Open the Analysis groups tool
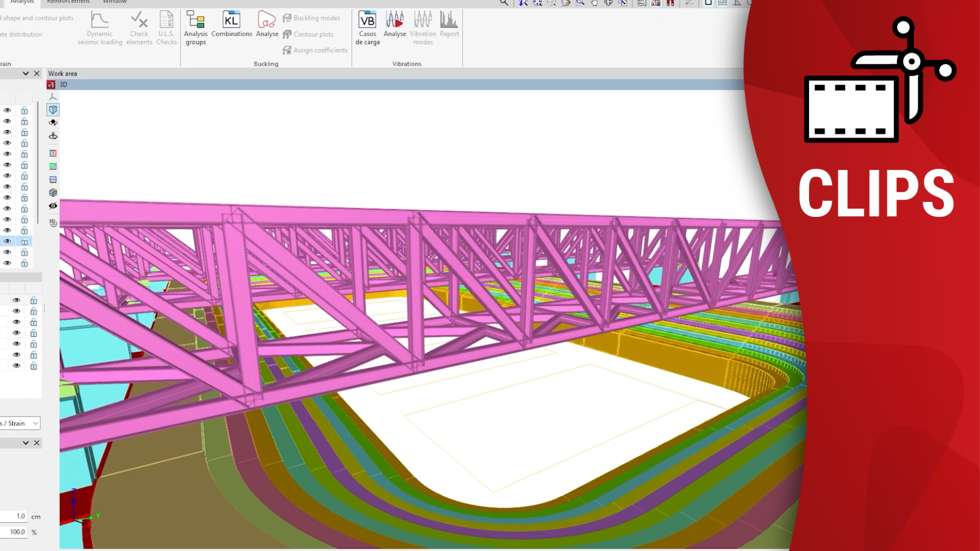The height and width of the screenshot is (551, 980). coord(195,29)
